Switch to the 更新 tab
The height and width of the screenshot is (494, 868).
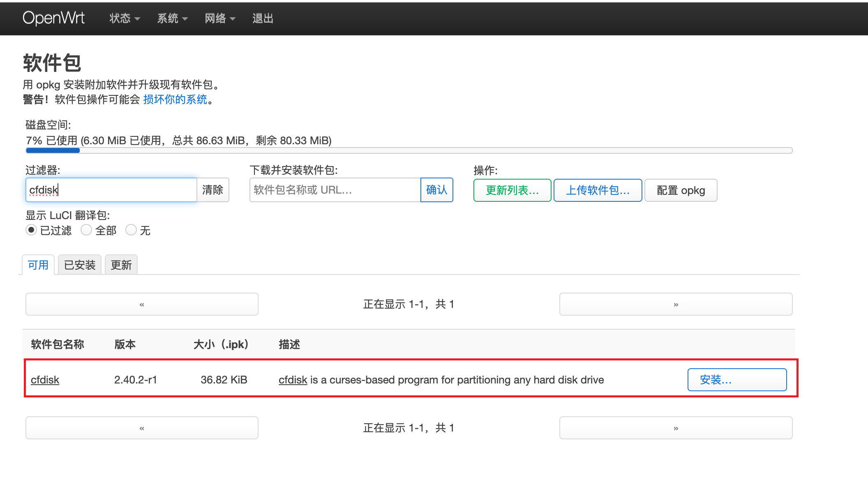[x=121, y=265]
